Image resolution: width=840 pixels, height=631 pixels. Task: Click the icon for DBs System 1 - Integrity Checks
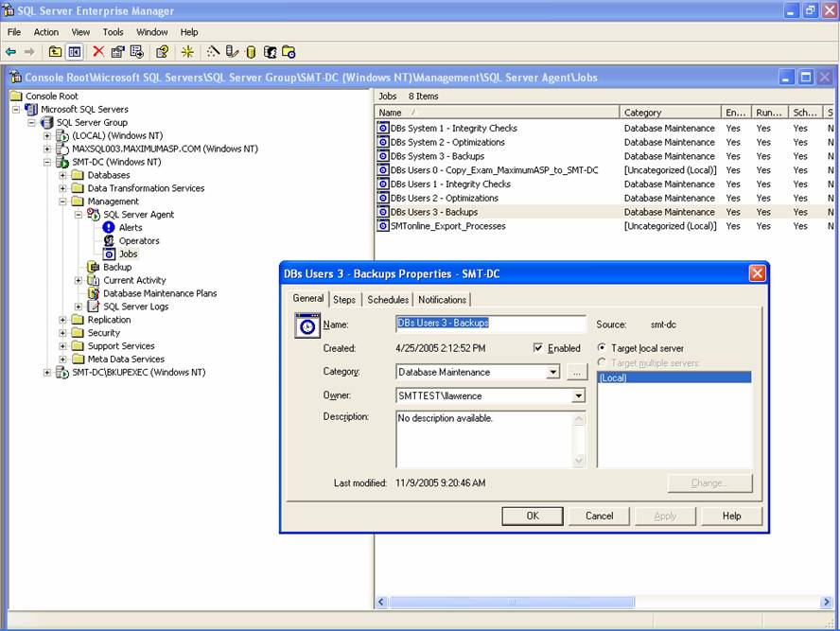[383, 128]
